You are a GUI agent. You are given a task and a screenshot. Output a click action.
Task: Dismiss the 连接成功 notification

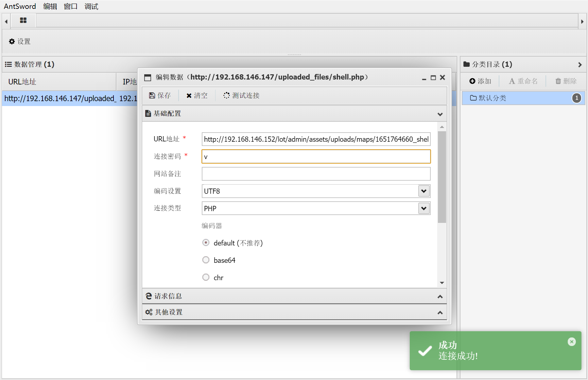[572, 342]
